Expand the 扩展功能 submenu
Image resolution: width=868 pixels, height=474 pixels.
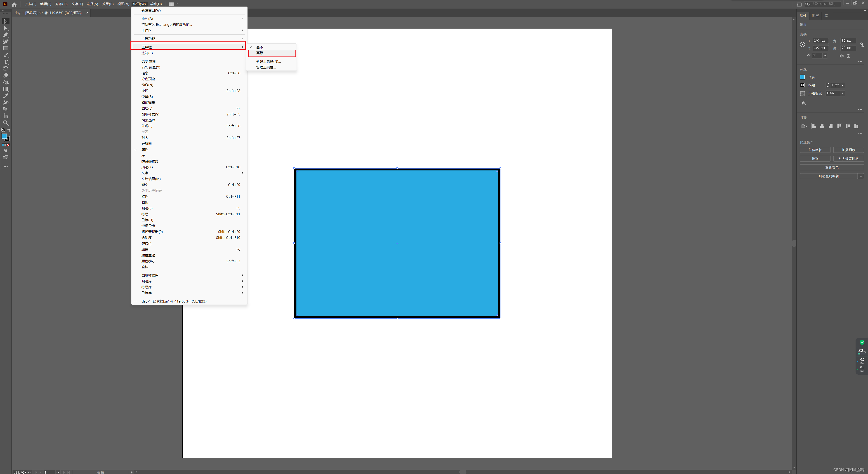(x=189, y=39)
